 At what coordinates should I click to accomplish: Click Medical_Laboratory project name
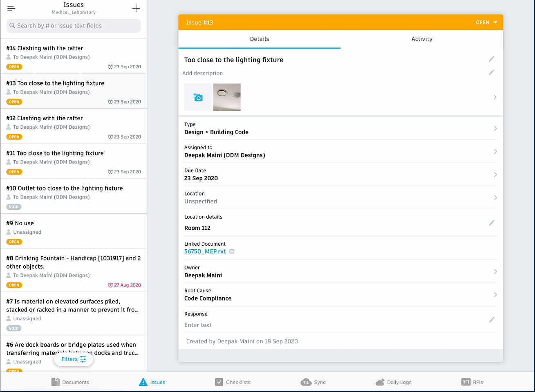[74, 12]
